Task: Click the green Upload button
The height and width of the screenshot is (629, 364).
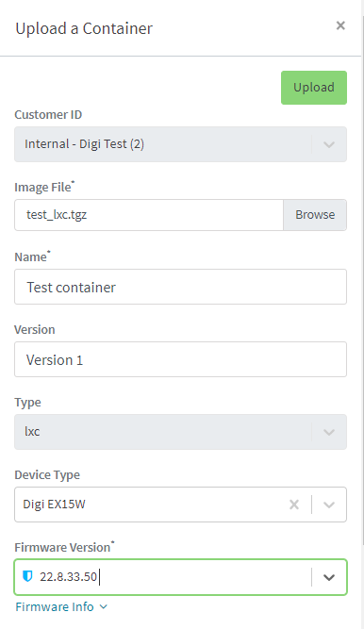Action: (314, 88)
